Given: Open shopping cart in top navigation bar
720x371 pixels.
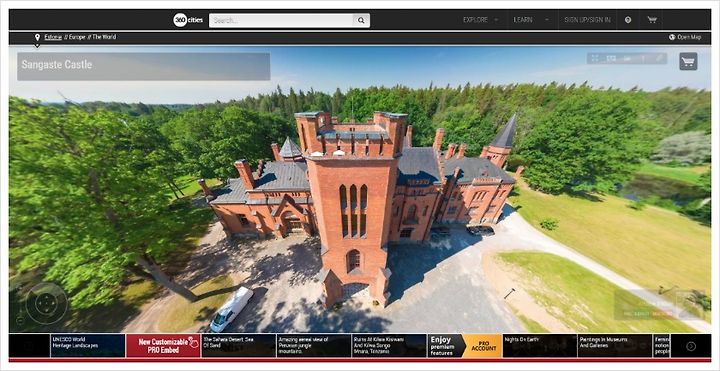Looking at the screenshot, I should 652,20.
